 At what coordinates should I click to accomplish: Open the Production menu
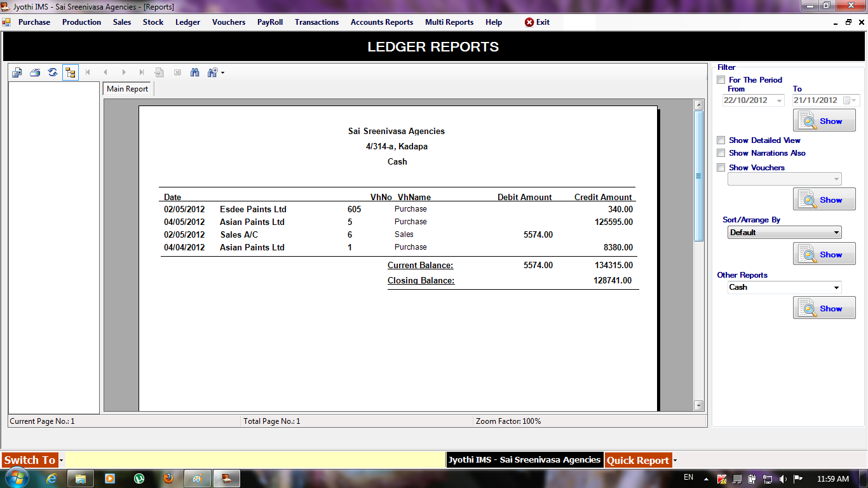coord(81,22)
